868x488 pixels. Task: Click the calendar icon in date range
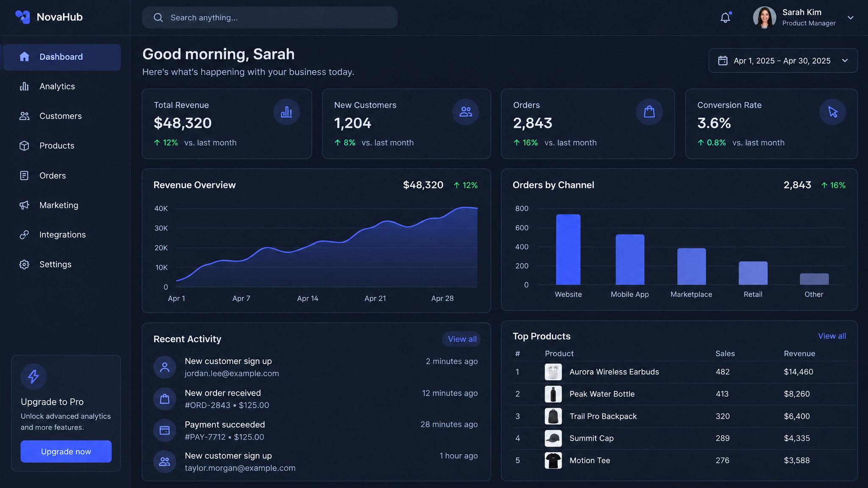tap(723, 61)
